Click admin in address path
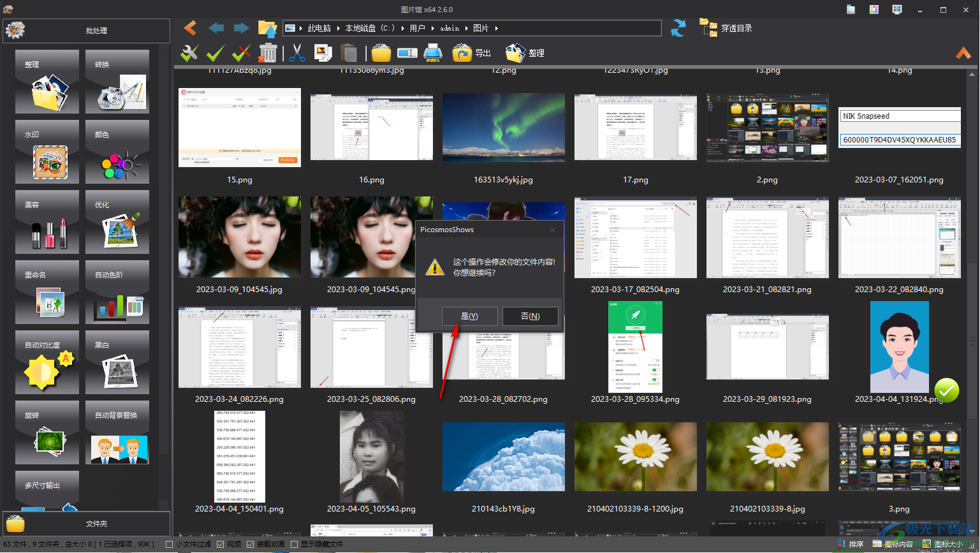 (450, 28)
